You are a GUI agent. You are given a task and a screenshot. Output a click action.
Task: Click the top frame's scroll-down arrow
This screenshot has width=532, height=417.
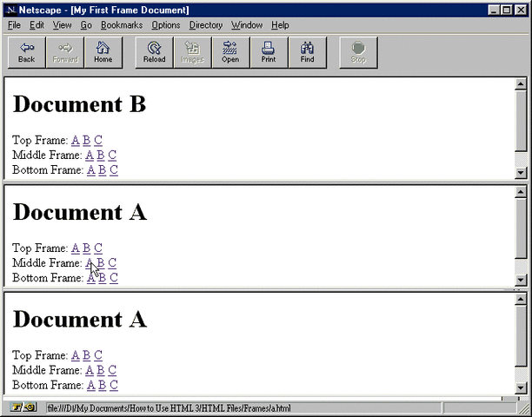click(x=521, y=173)
